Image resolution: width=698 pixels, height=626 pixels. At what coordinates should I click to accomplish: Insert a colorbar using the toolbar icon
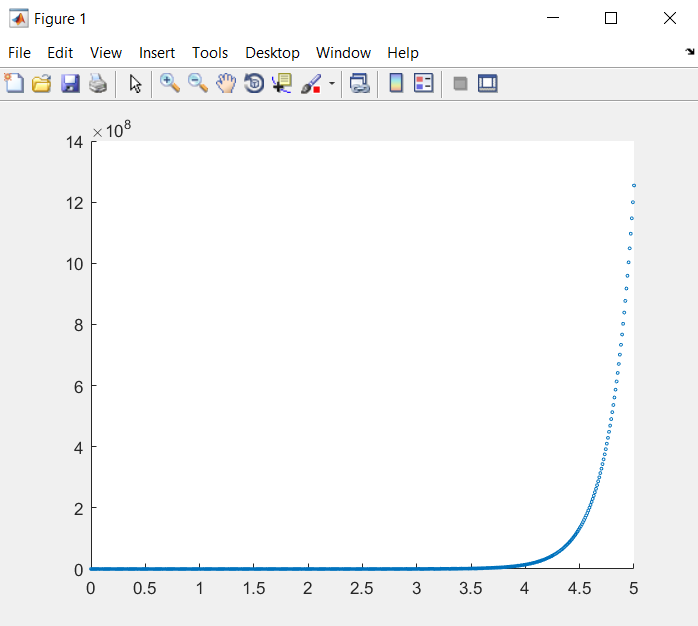point(396,83)
